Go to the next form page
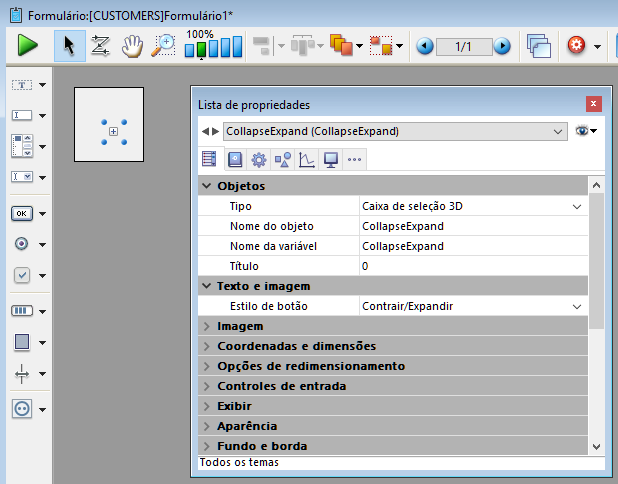 pyautogui.click(x=502, y=46)
